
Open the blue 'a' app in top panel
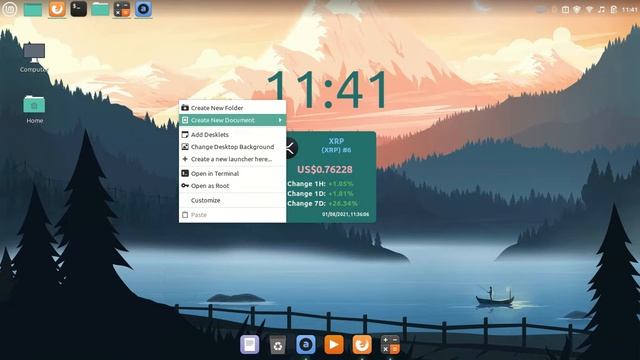click(143, 9)
